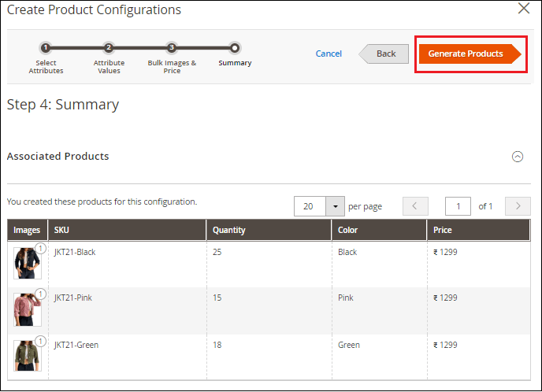Click price ₹1299 in JKT21-Pink row
Screen dimensions: 542x392
445,298
